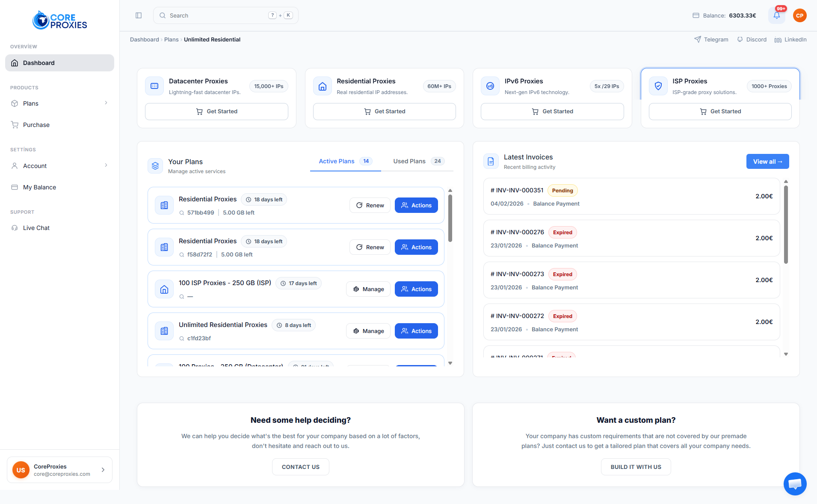The height and width of the screenshot is (504, 817).
Task: Open notifications via the bell icon
Action: [777, 15]
